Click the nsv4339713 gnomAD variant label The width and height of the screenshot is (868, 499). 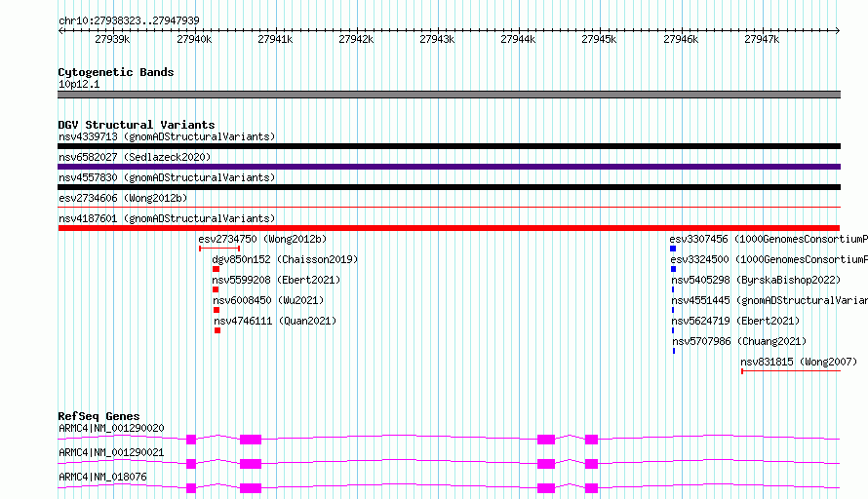click(167, 136)
